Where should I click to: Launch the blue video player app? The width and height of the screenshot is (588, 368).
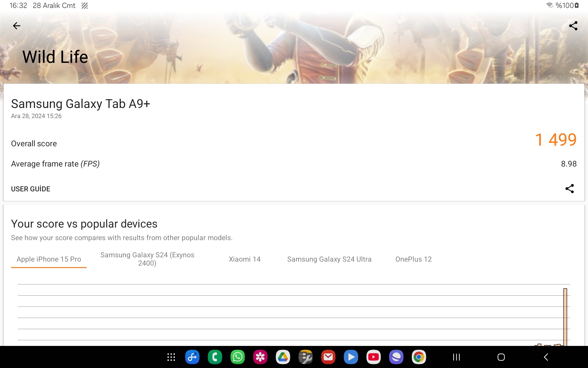click(351, 357)
